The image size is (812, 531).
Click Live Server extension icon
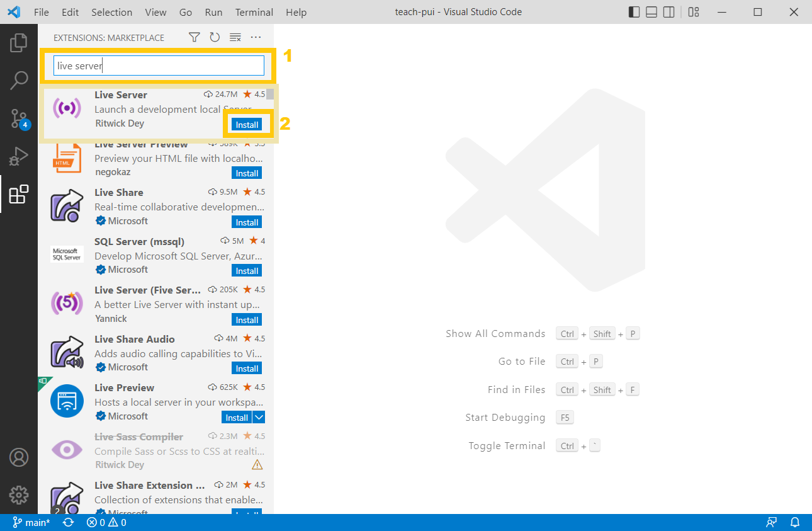(67, 108)
